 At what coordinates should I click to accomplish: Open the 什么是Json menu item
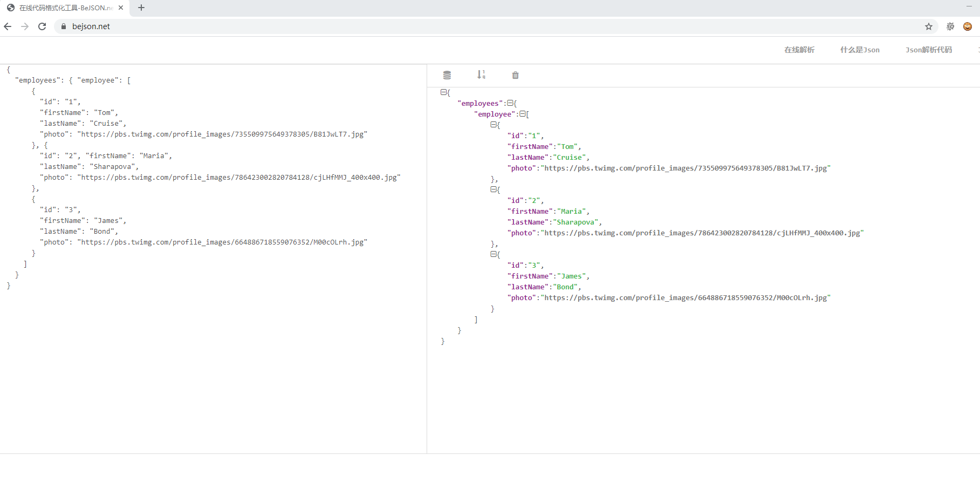point(860,50)
